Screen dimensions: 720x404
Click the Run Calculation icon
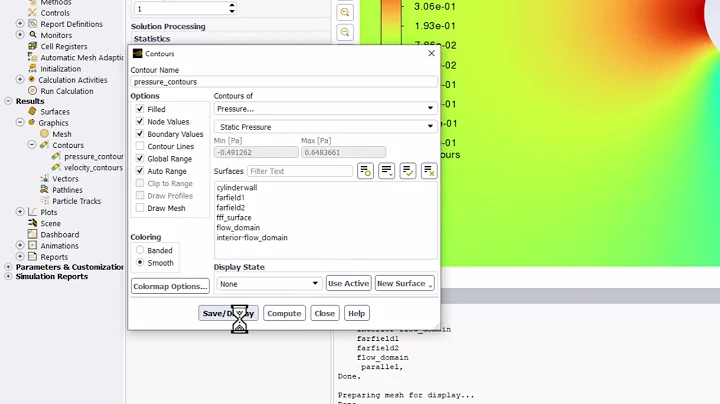coord(33,90)
